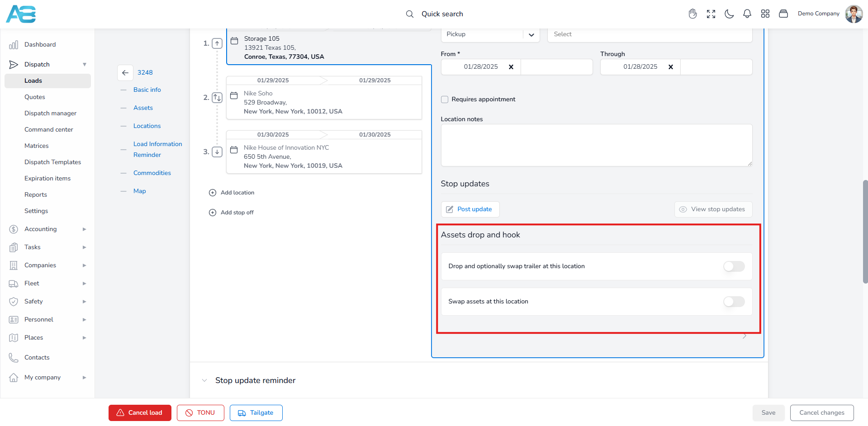Click into the Location notes text area
The width and height of the screenshot is (868, 426).
[x=597, y=145]
